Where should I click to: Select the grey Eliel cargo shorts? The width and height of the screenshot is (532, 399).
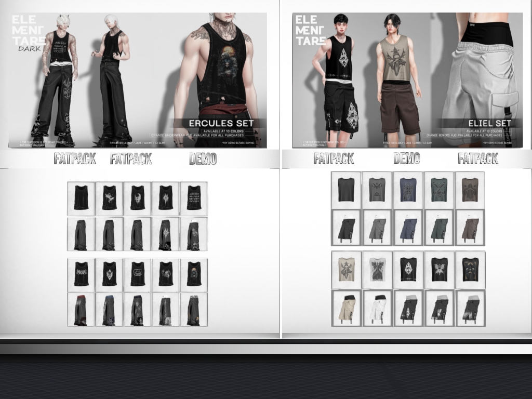pos(377,228)
